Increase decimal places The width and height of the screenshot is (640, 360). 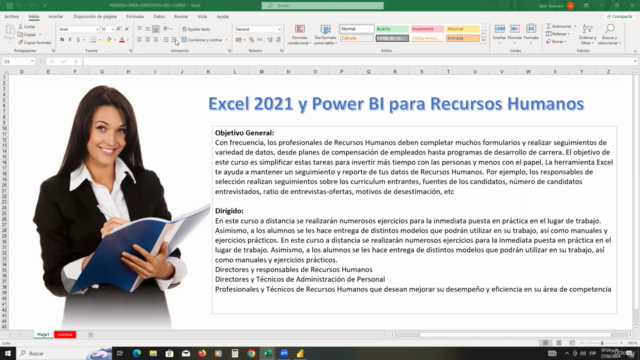(x=270, y=40)
